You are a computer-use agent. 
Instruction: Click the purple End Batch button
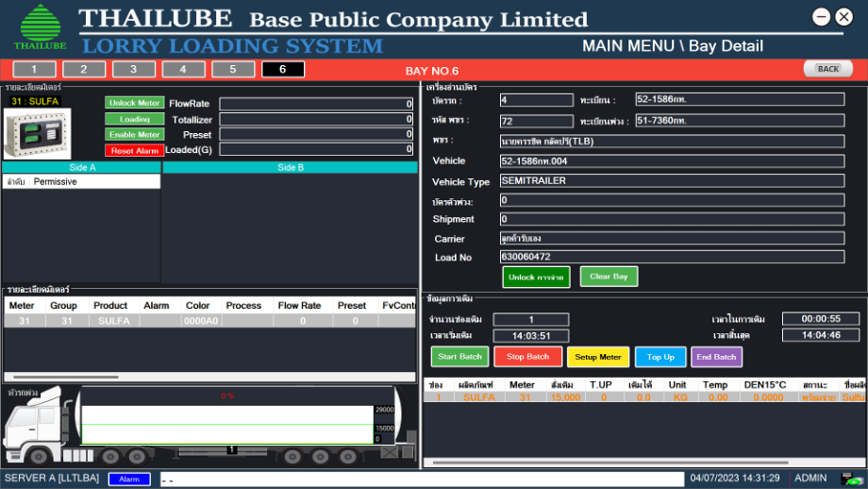click(x=716, y=357)
